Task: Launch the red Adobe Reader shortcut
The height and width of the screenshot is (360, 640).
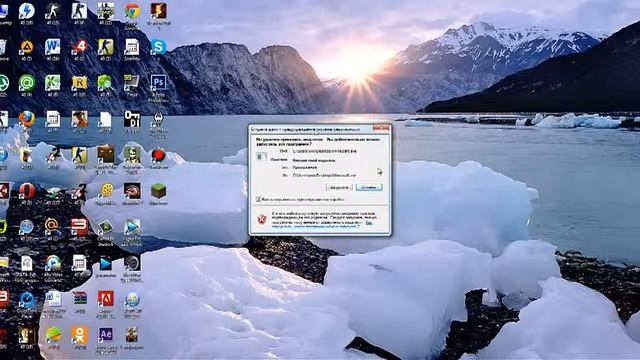Action: point(106,299)
